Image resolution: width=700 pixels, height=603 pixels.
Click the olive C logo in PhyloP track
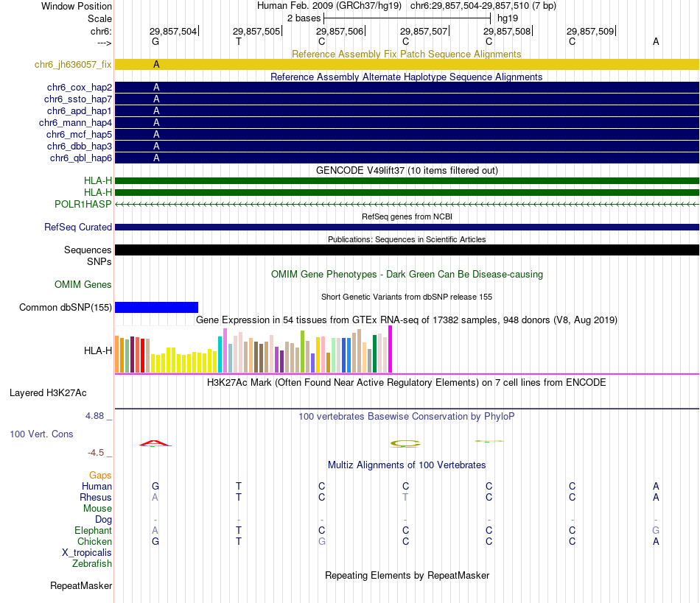pyautogui.click(x=405, y=443)
